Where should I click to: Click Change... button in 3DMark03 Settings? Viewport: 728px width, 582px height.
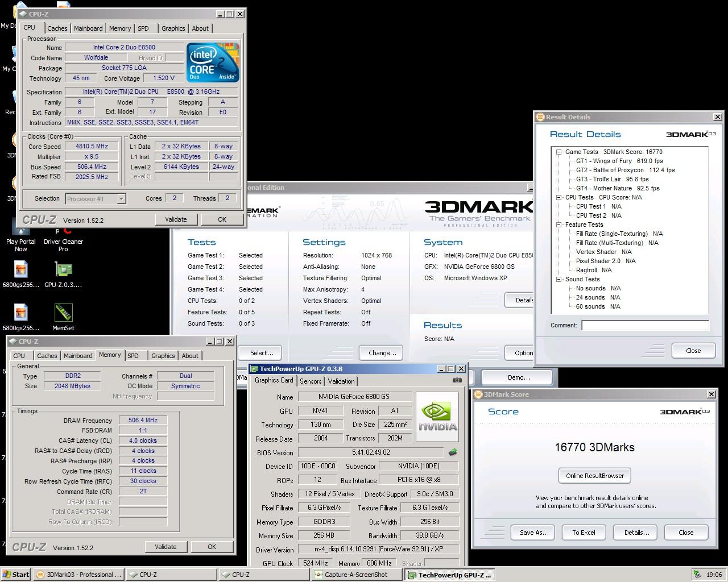tap(382, 353)
